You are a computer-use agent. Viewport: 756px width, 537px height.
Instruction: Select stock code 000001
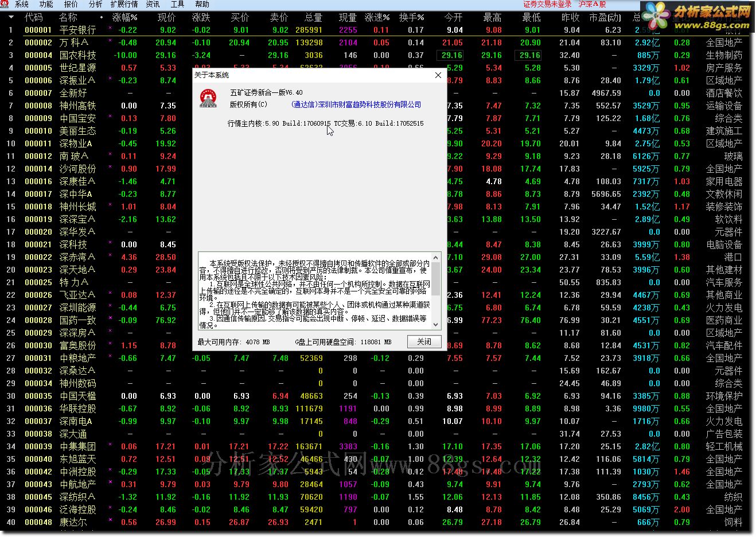click(38, 30)
